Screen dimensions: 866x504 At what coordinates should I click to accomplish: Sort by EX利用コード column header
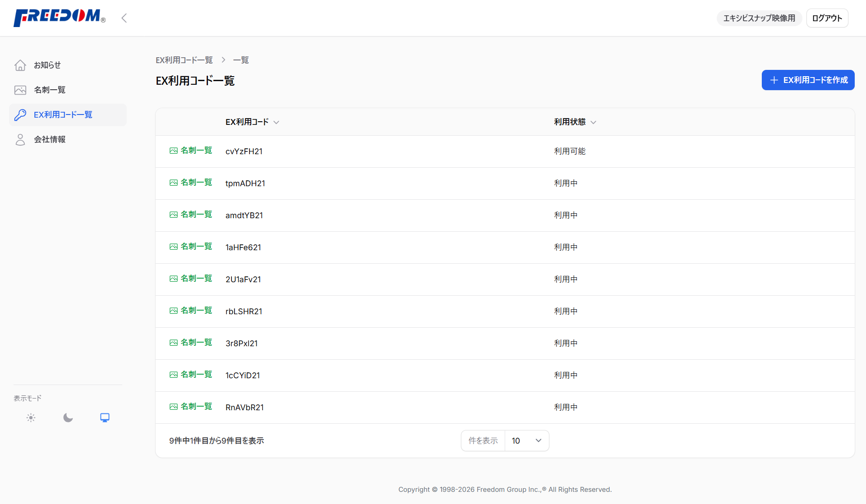(252, 122)
